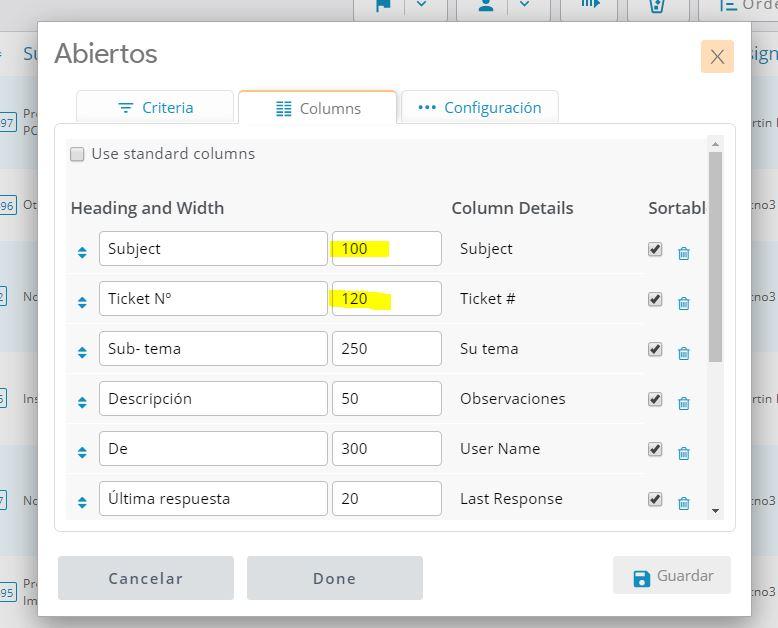Delete the Descripción column row

[x=684, y=403]
